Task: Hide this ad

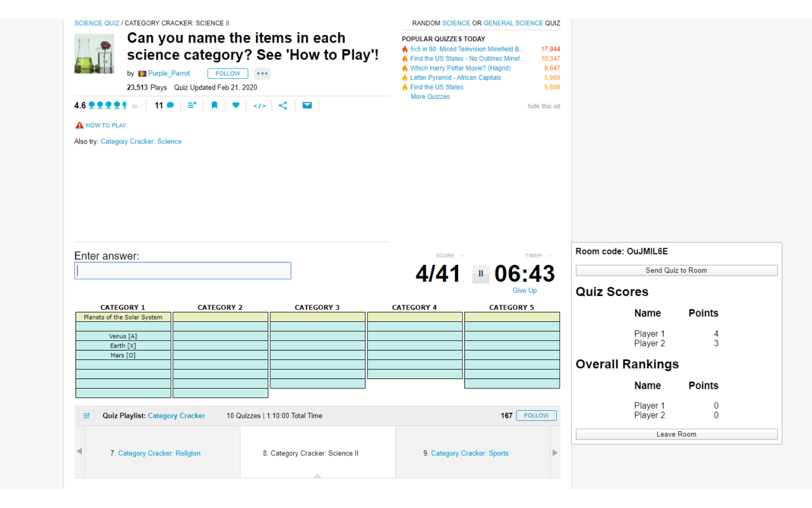Action: [x=544, y=107]
